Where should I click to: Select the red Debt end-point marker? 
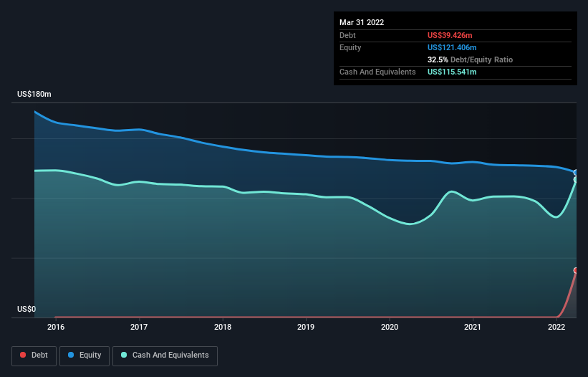click(576, 270)
